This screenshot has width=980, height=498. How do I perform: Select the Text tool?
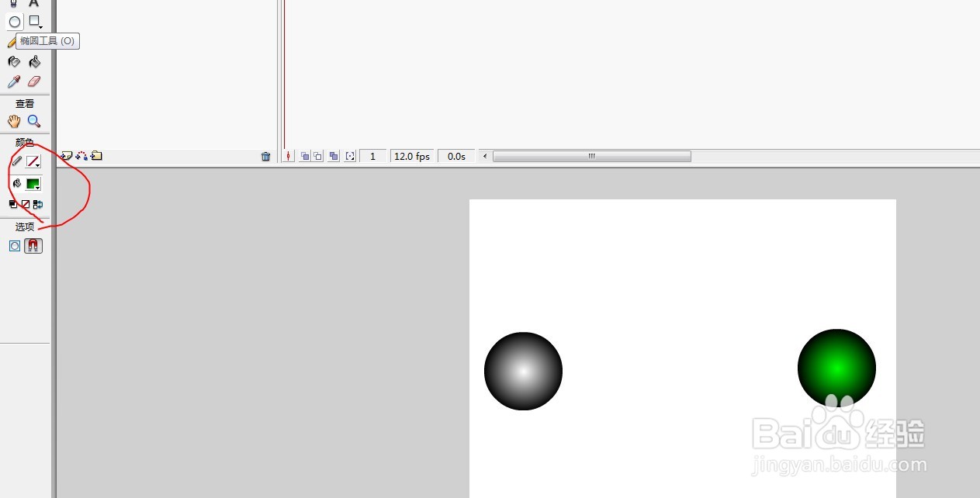34,3
